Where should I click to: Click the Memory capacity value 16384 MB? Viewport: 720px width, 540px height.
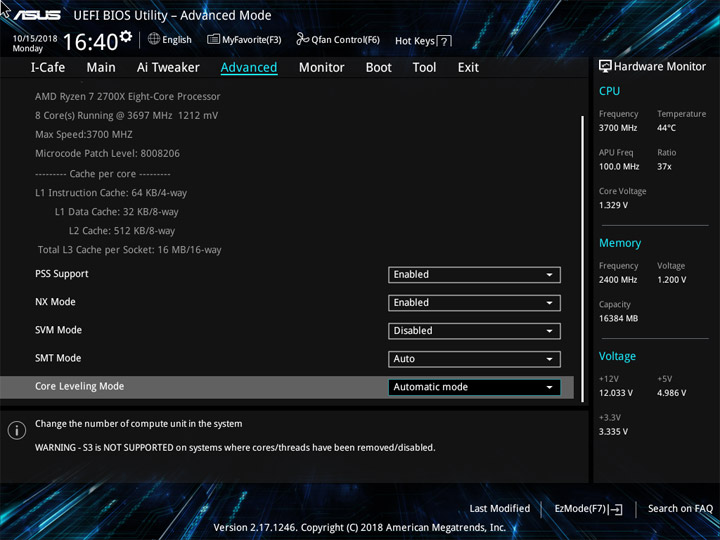click(x=618, y=318)
